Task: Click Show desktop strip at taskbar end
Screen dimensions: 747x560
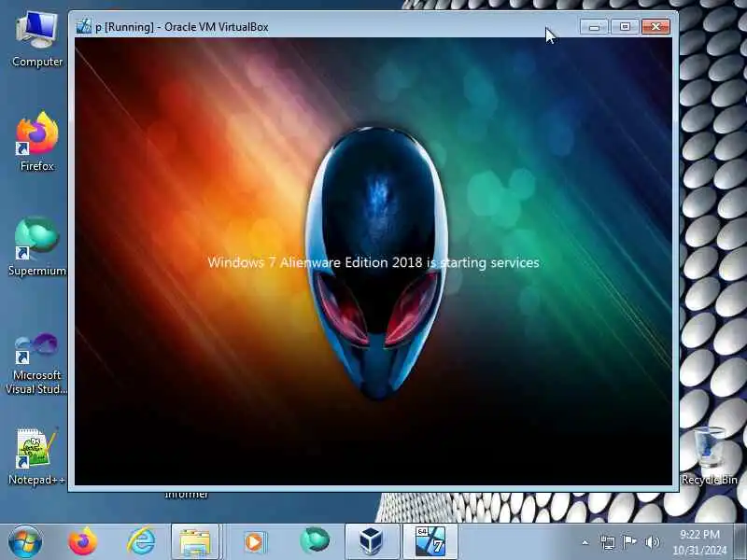Action: pyautogui.click(x=741, y=542)
